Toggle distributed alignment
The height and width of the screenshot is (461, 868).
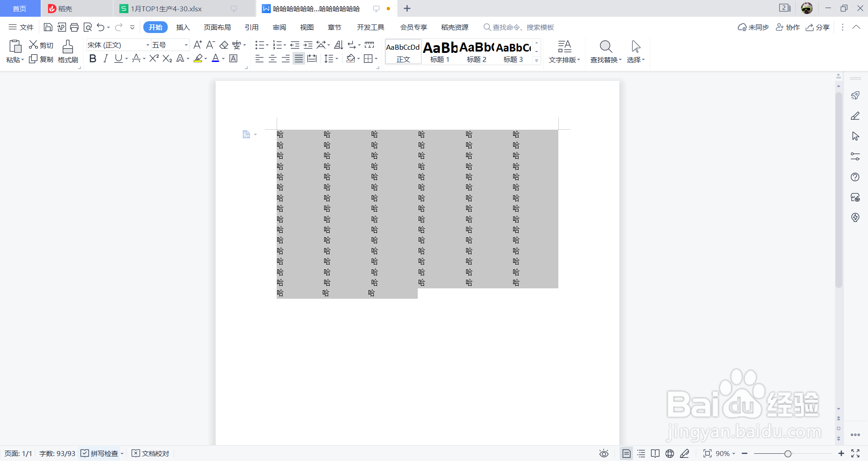coord(312,58)
